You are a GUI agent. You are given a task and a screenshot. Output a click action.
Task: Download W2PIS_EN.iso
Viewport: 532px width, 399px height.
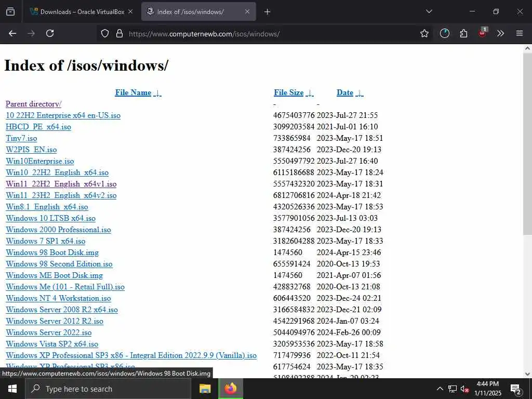point(31,150)
